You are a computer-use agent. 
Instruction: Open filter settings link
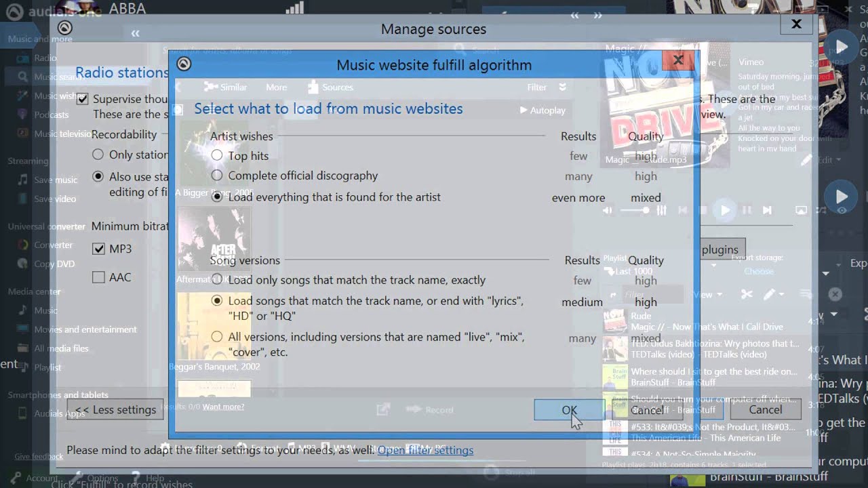425,450
